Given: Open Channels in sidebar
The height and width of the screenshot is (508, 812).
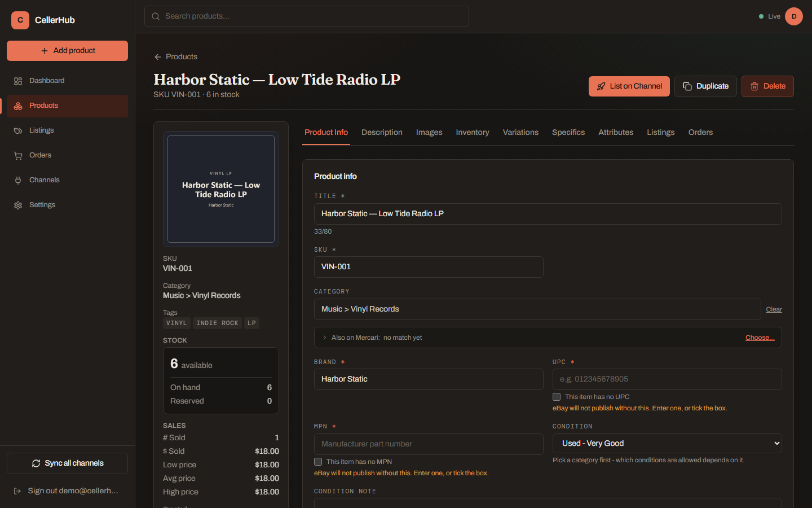Looking at the screenshot, I should (x=67, y=181).
